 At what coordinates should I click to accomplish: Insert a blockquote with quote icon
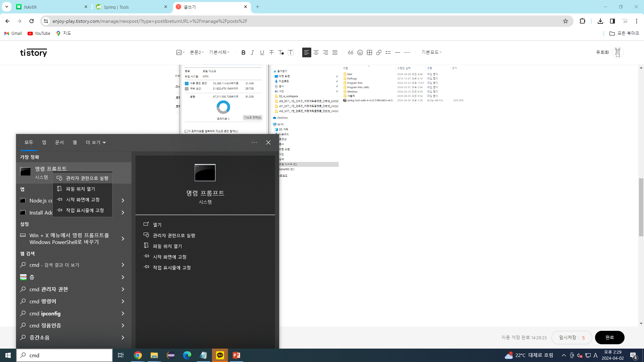pyautogui.click(x=351, y=53)
